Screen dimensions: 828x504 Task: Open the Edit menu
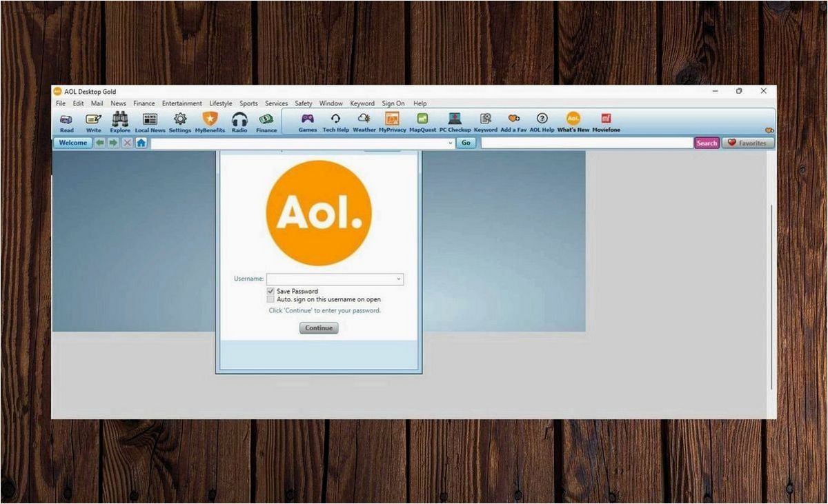tap(78, 103)
